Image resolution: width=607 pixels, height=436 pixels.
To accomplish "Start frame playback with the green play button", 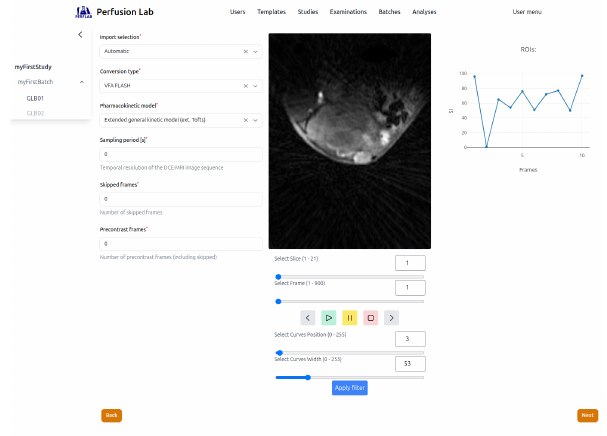I will pos(329,318).
